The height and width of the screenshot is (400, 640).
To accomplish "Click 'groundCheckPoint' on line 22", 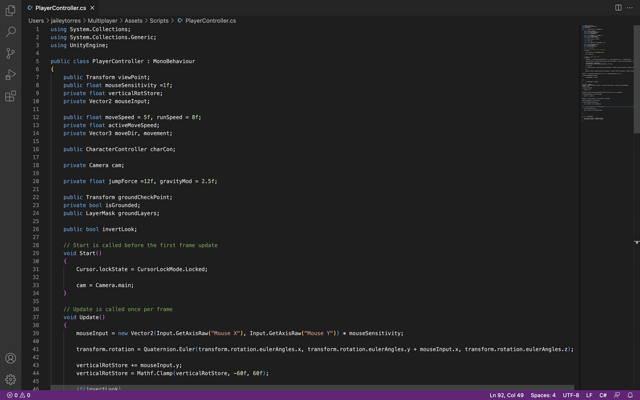I will click(x=144, y=197).
